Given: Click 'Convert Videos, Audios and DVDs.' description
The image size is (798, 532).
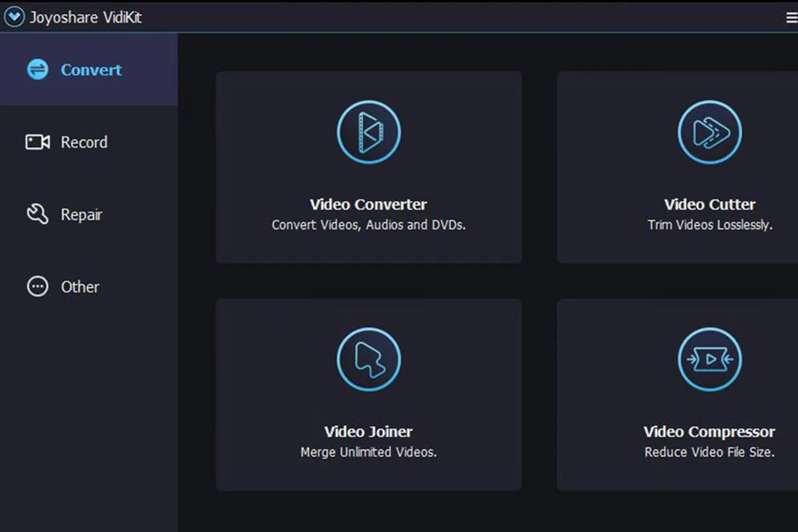Looking at the screenshot, I should pyautogui.click(x=368, y=225).
